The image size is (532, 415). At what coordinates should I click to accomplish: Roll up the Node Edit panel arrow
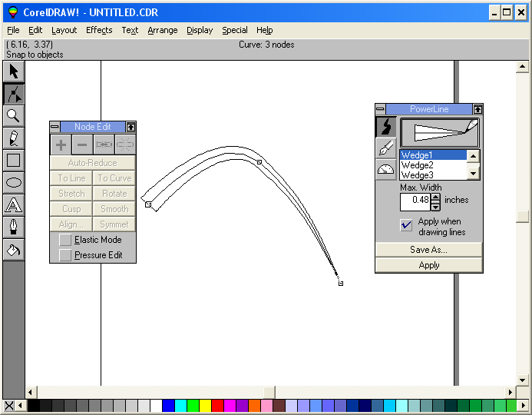(x=131, y=127)
